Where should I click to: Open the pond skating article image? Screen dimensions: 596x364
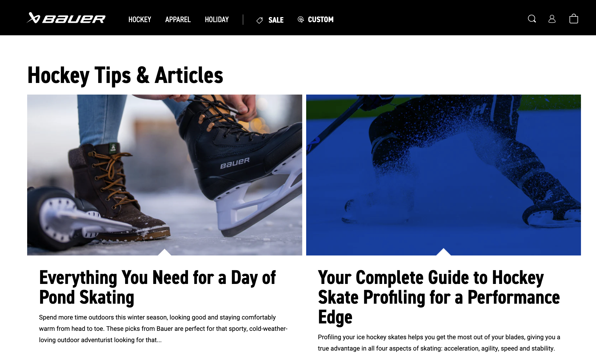click(x=165, y=175)
